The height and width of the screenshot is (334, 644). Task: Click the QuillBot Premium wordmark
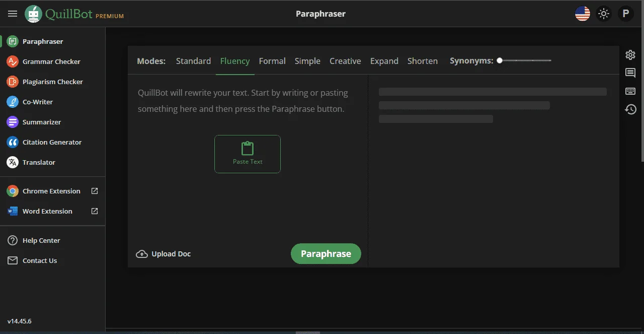pos(85,14)
